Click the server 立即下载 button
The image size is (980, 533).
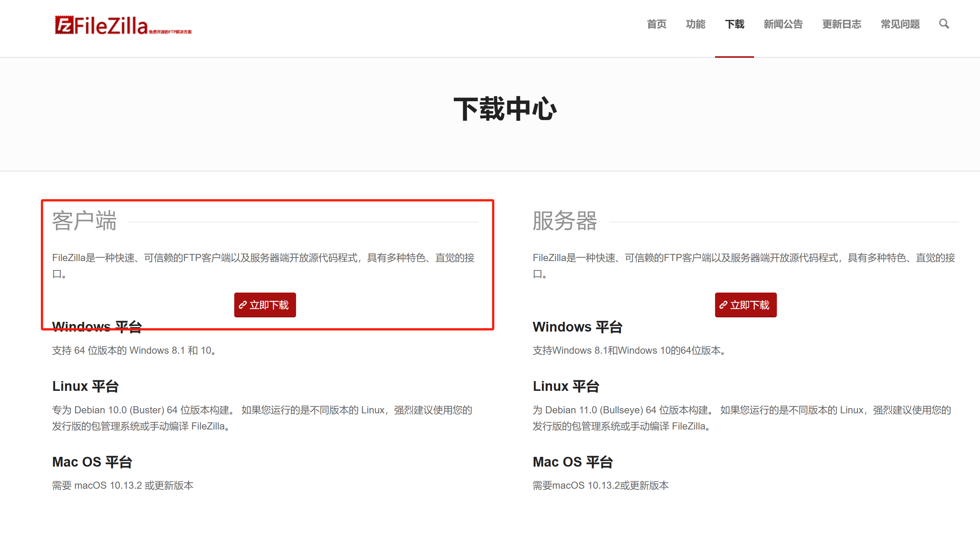pyautogui.click(x=745, y=305)
